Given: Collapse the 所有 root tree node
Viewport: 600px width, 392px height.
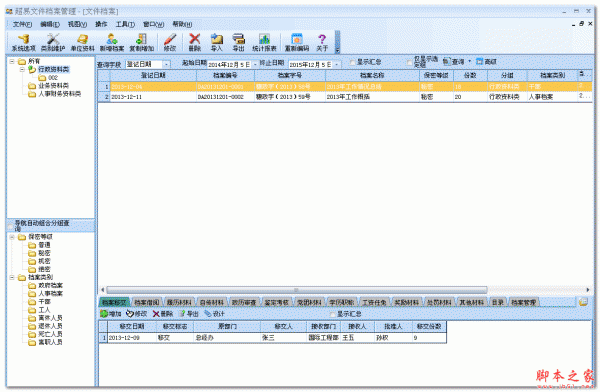Looking at the screenshot, I should click(12, 61).
